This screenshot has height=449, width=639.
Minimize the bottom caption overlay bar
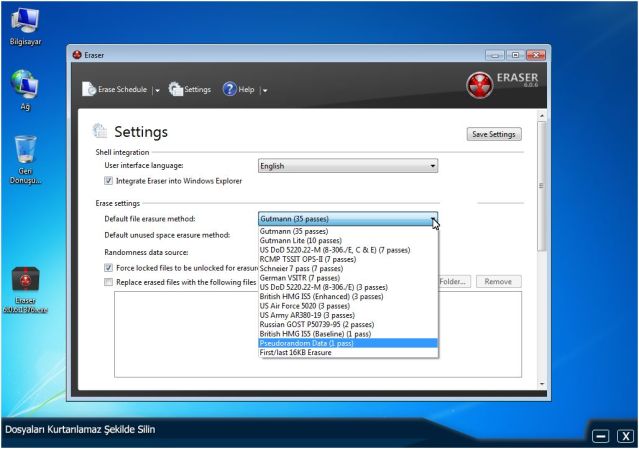(x=600, y=436)
